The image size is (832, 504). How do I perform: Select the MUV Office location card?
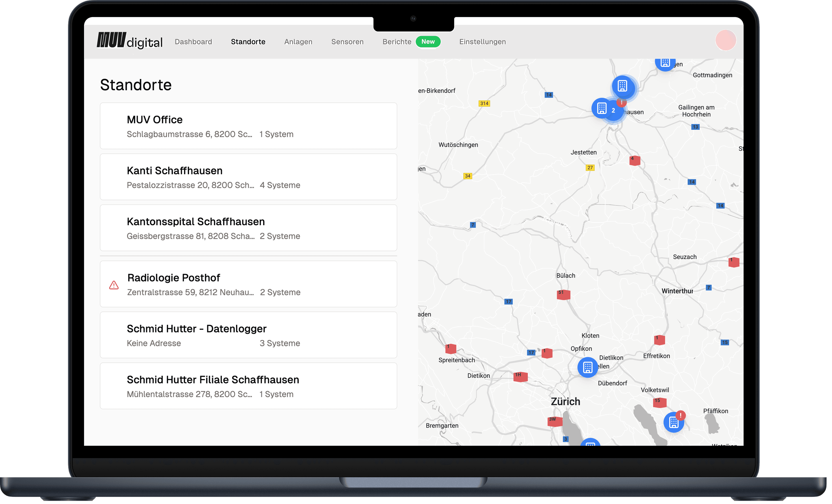(x=248, y=126)
